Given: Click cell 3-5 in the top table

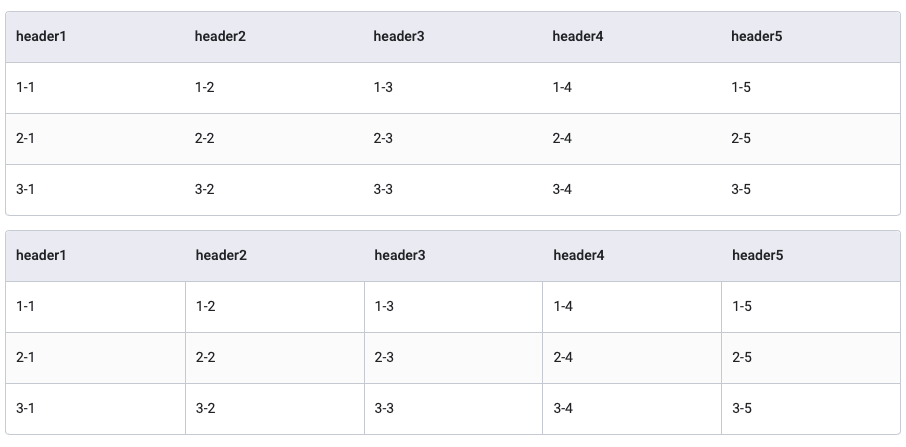Looking at the screenshot, I should (741, 190).
